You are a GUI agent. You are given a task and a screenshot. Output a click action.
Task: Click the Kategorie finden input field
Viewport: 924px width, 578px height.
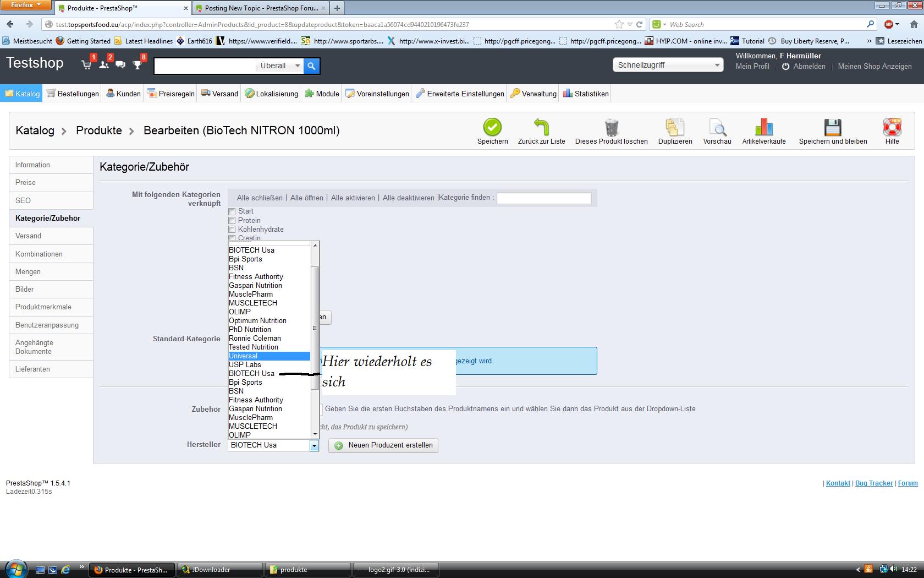544,198
